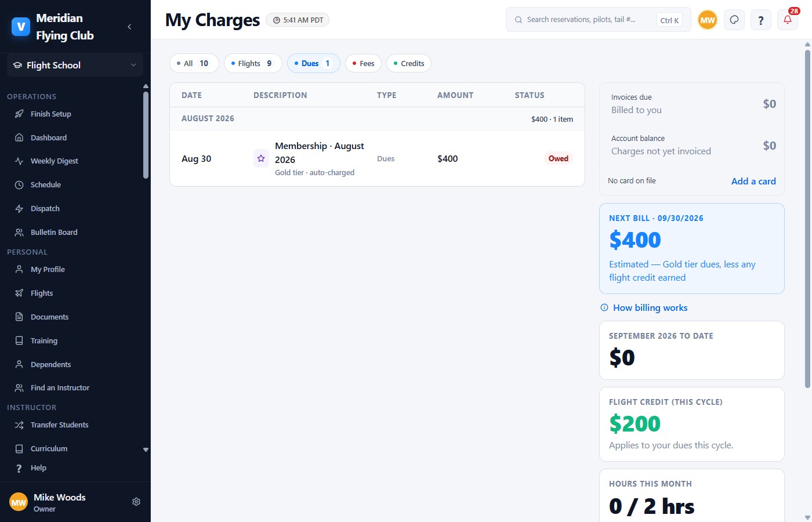Click the Dashboard home icon
Viewport: 812px width, 522px height.
(19, 137)
